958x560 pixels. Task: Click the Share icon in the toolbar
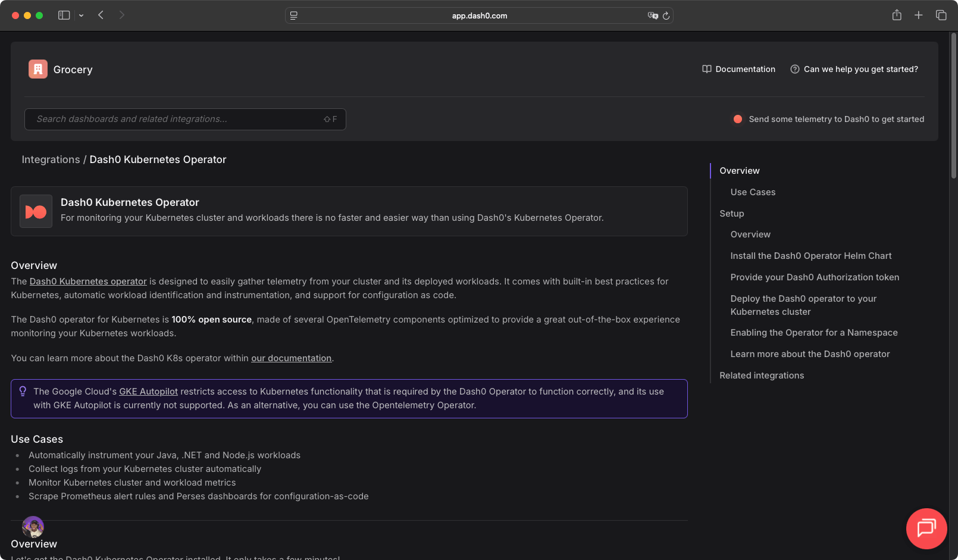click(896, 15)
